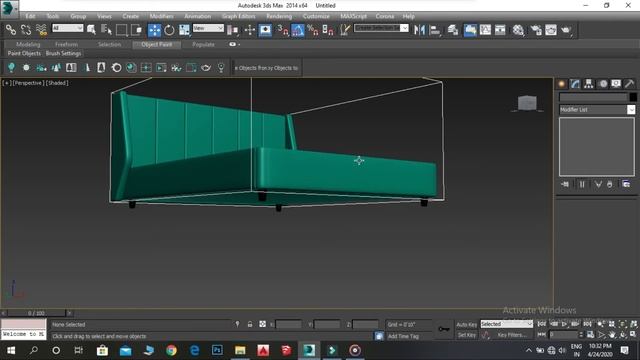Open the Modify command panel tab
Viewport: 640px width, 360px height.
pos(575,84)
